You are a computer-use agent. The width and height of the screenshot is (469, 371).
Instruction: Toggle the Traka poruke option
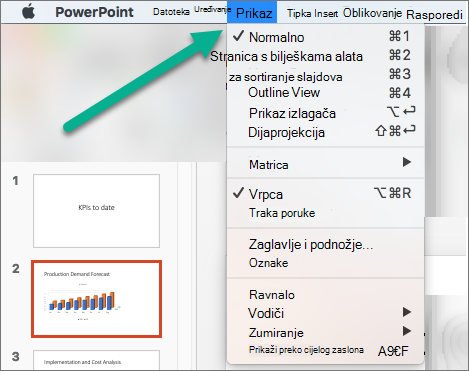(325, 213)
